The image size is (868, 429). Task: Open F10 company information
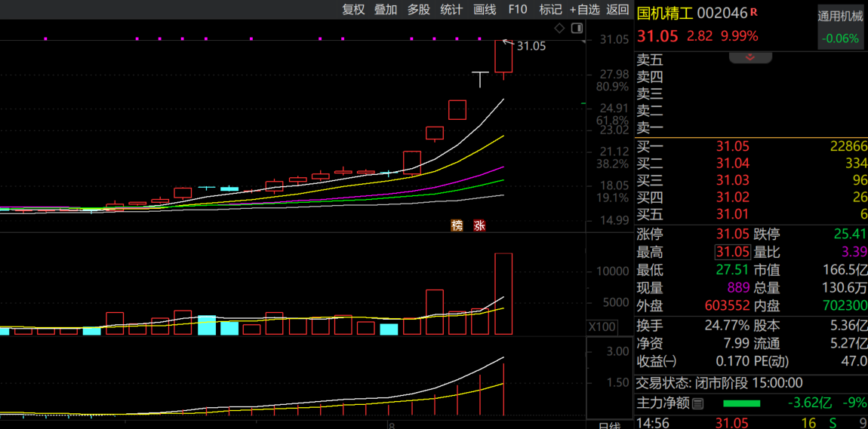(x=518, y=9)
